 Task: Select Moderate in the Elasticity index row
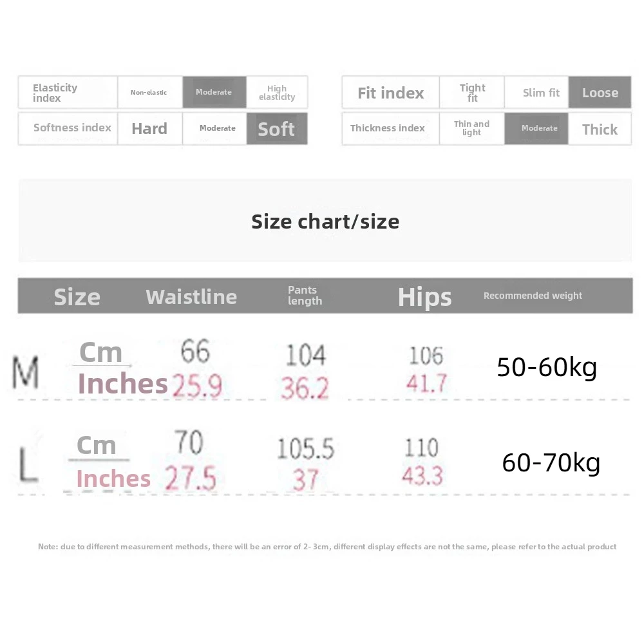214,92
